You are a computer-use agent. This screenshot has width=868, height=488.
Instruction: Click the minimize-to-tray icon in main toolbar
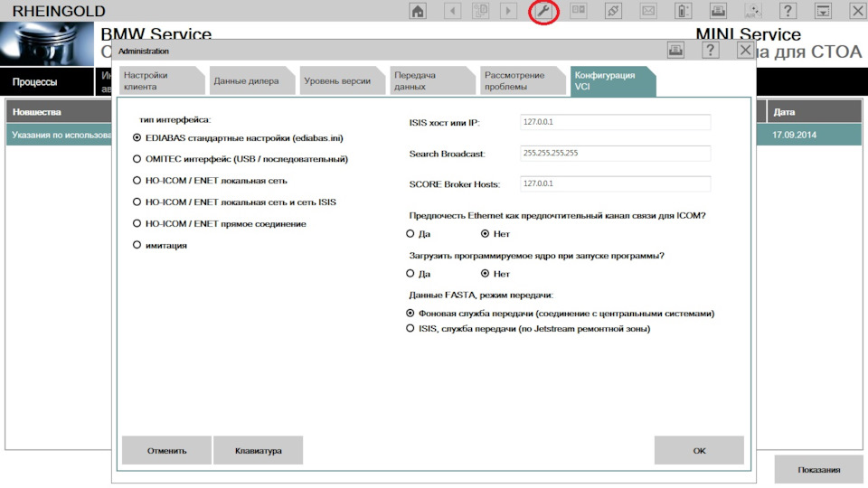(823, 11)
